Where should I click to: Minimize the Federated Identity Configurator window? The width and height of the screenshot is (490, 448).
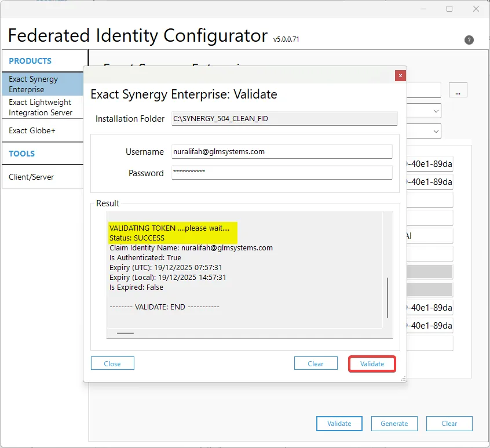point(423,9)
